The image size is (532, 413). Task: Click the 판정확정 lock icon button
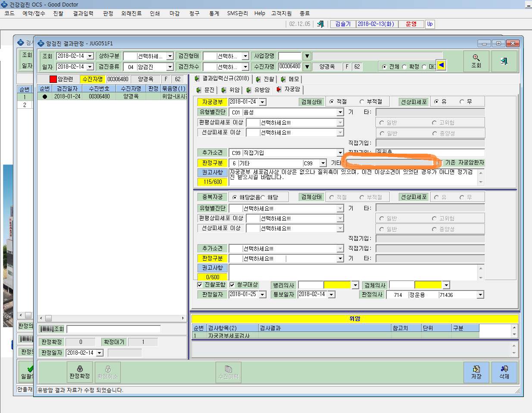point(80,372)
